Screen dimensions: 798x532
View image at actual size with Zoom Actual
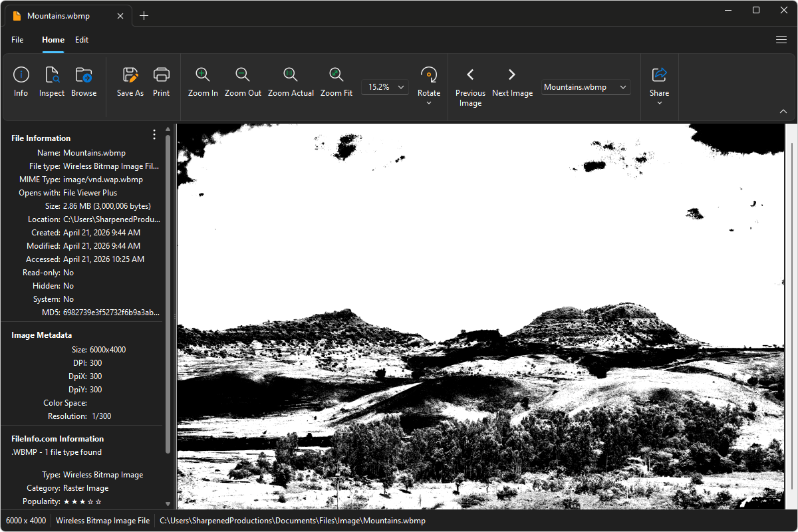coord(291,81)
